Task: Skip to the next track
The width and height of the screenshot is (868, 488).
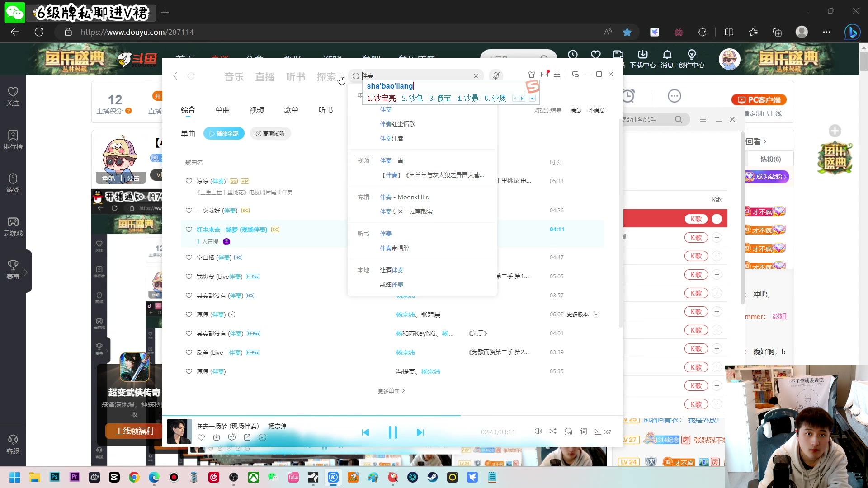Action: coord(420,432)
